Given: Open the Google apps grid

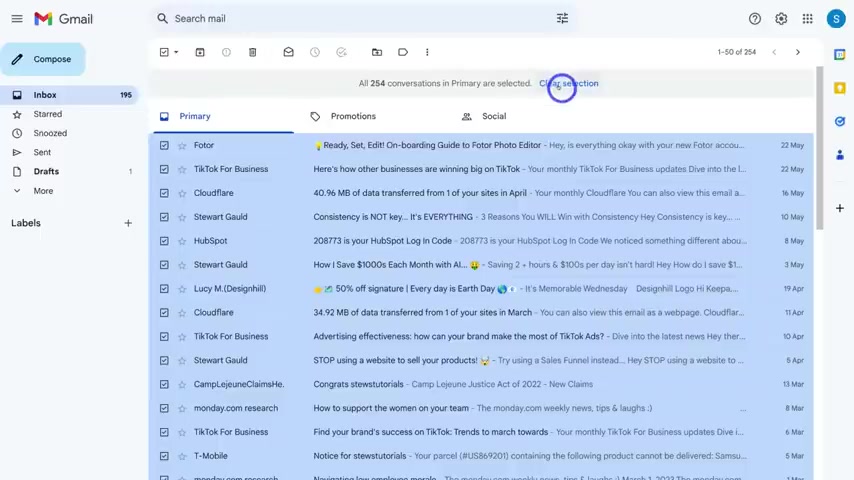Looking at the screenshot, I should (808, 19).
